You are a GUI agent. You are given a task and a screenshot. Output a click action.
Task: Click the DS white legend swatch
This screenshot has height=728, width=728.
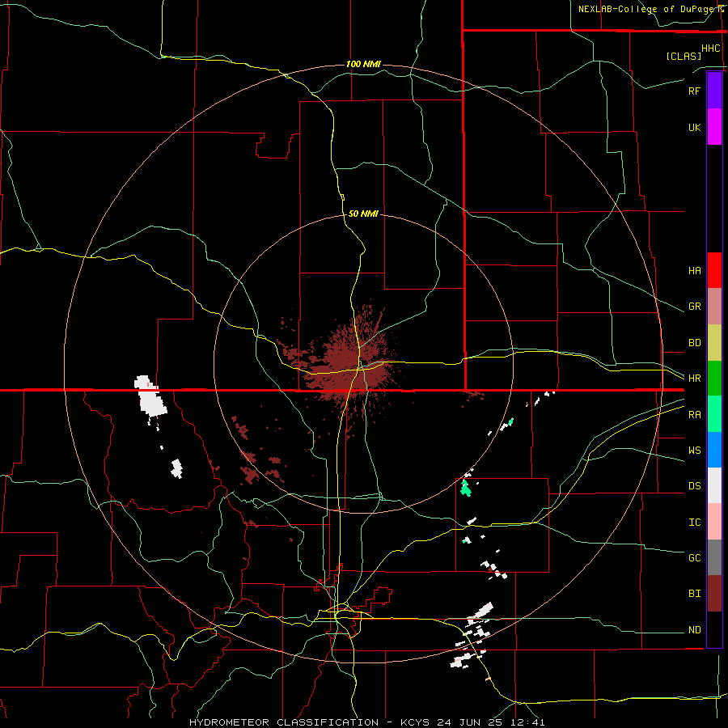coord(714,485)
